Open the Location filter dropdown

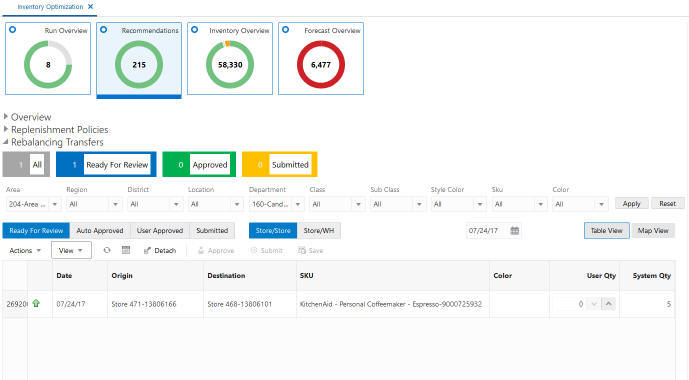pyautogui.click(x=237, y=204)
